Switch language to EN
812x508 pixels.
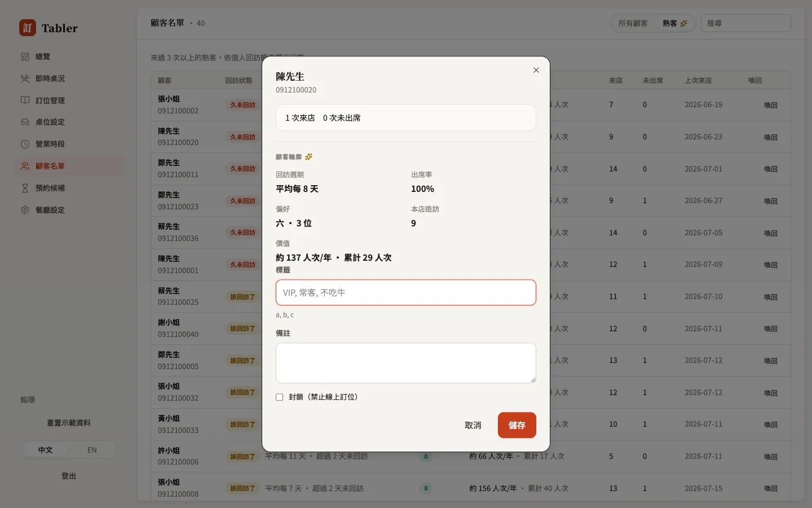pos(92,450)
